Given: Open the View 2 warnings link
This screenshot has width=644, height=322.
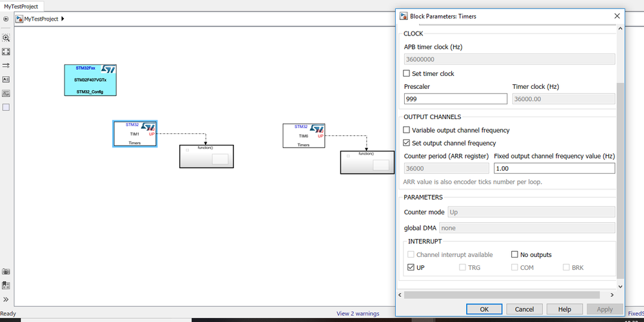Looking at the screenshot, I should pyautogui.click(x=358, y=314).
